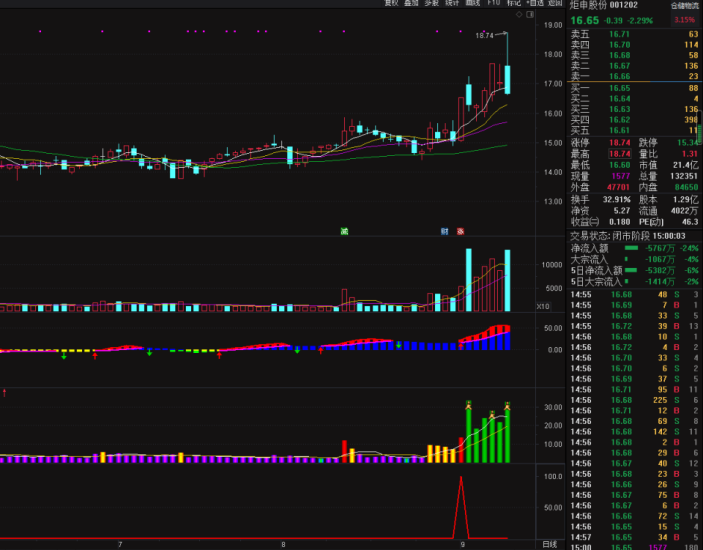Select 多股 in top toolbar
The width and height of the screenshot is (703, 550).
[431, 4]
